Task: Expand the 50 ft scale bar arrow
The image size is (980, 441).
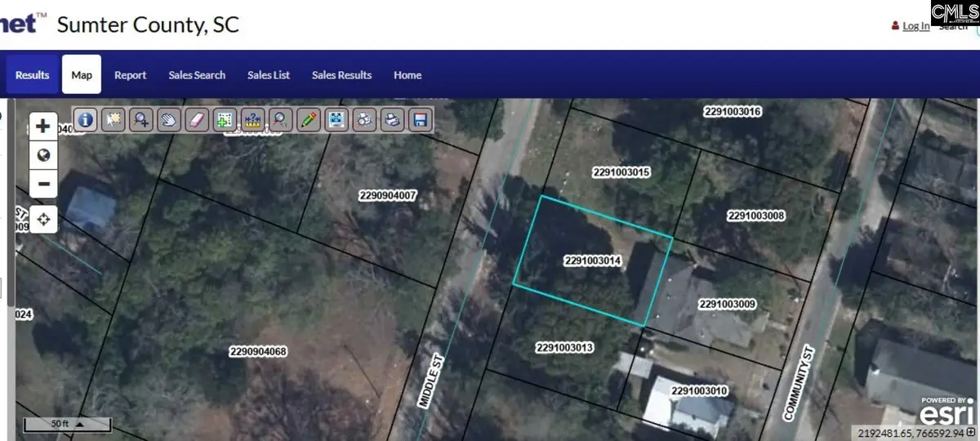Action: click(x=80, y=424)
